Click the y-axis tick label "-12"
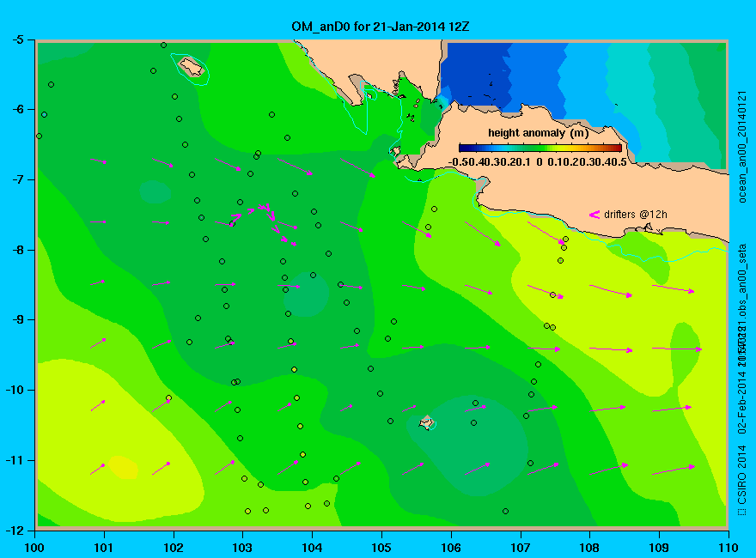Image resolution: width=756 pixels, height=558 pixels. [15, 531]
